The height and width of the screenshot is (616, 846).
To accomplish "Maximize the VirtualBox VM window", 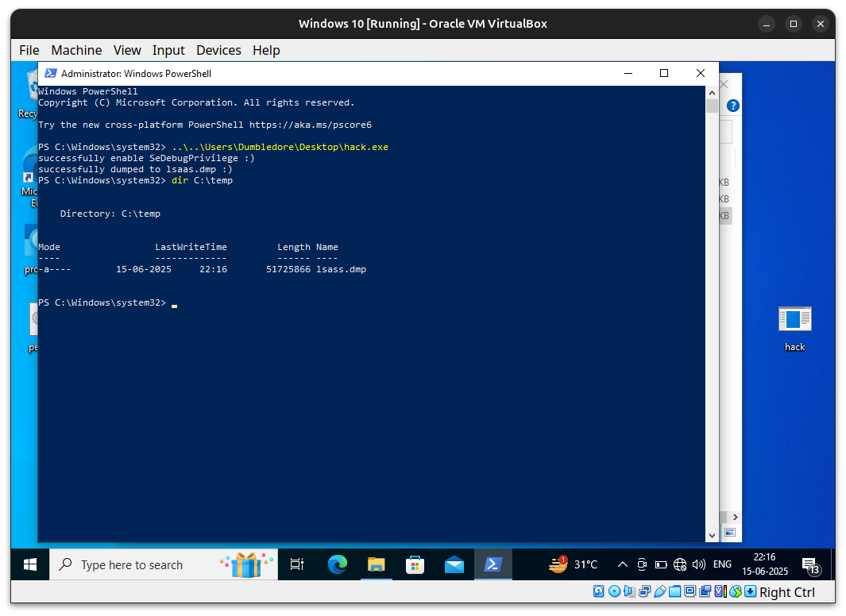I will (793, 25).
